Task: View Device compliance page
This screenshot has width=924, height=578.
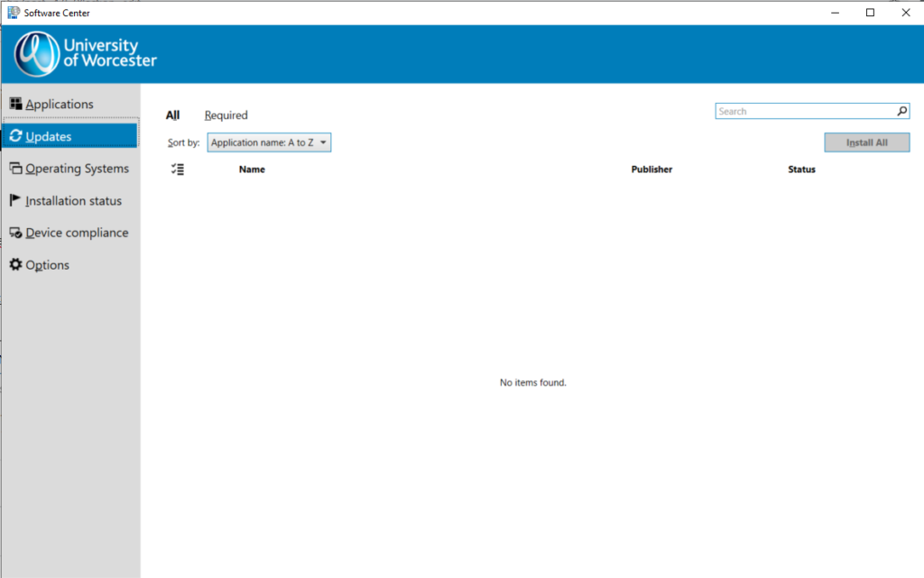Action: (78, 233)
